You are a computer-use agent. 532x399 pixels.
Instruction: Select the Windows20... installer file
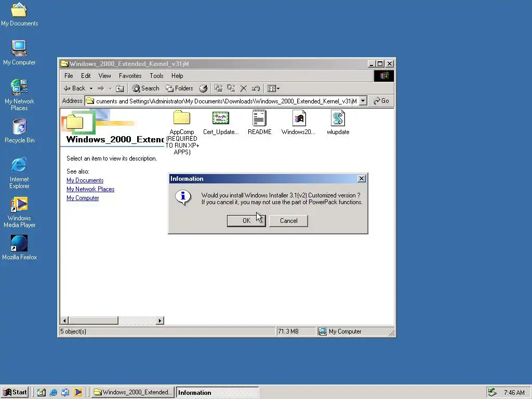pyautogui.click(x=299, y=118)
